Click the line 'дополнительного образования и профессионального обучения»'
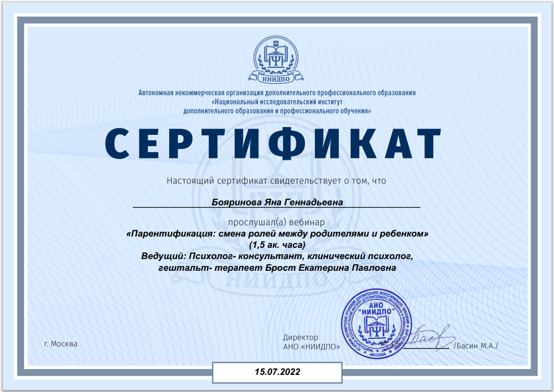Image resolution: width=554 pixels, height=392 pixels. pyautogui.click(x=277, y=111)
